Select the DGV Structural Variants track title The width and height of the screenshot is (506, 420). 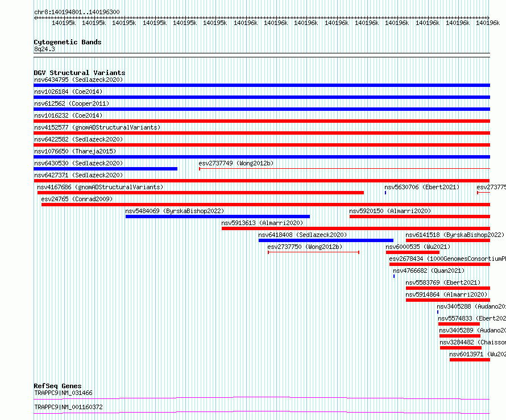point(80,73)
